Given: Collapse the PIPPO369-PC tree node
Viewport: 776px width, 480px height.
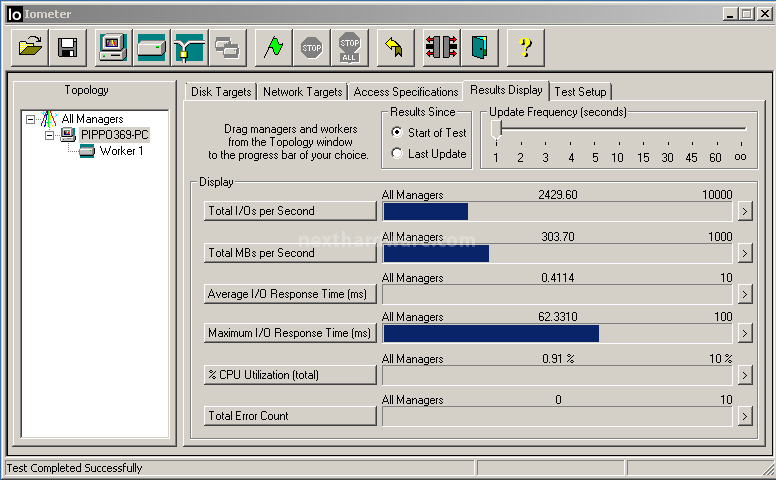Looking at the screenshot, I should (49, 135).
